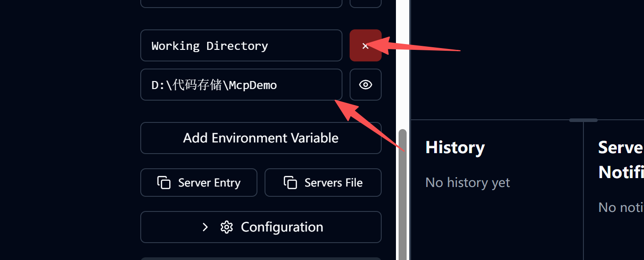Click the panel resize handle above History
644x260 pixels.
[583, 120]
